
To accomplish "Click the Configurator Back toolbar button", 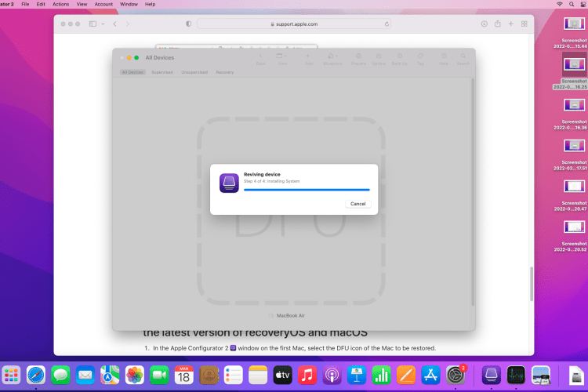I will pos(260,59).
